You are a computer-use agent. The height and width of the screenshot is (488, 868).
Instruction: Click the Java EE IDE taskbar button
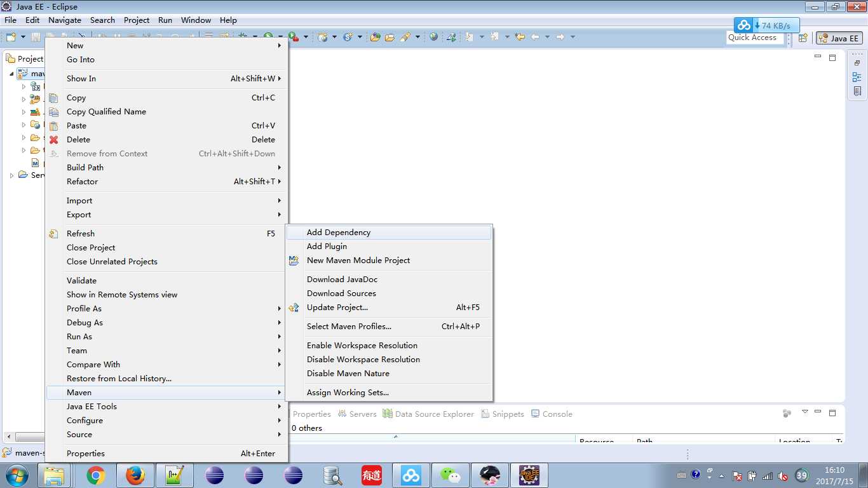click(529, 475)
